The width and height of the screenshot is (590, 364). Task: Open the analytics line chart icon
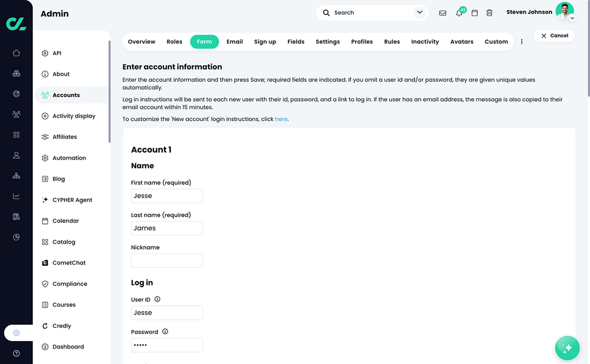click(x=16, y=196)
